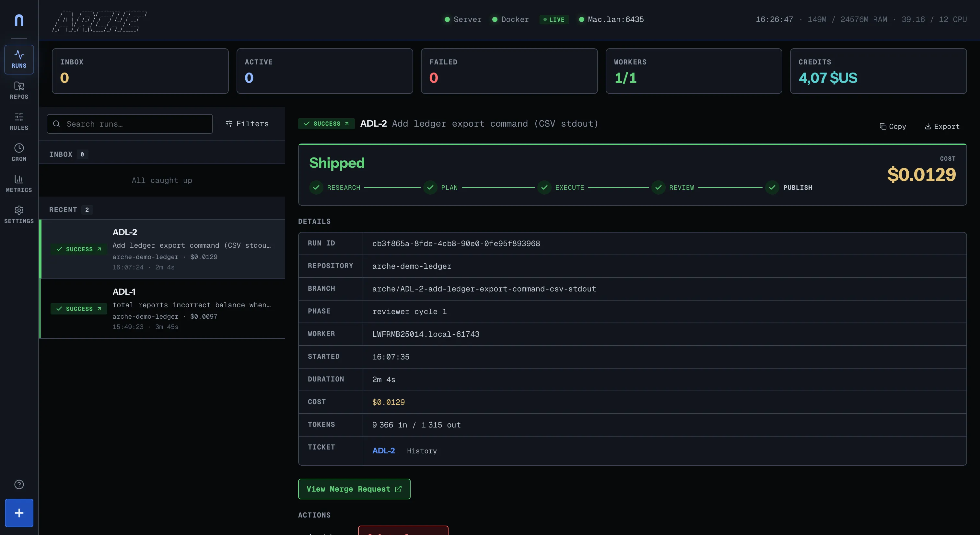Select the ADL-2 run in Recent list
Image resolution: width=980 pixels, height=535 pixels.
[x=162, y=249]
